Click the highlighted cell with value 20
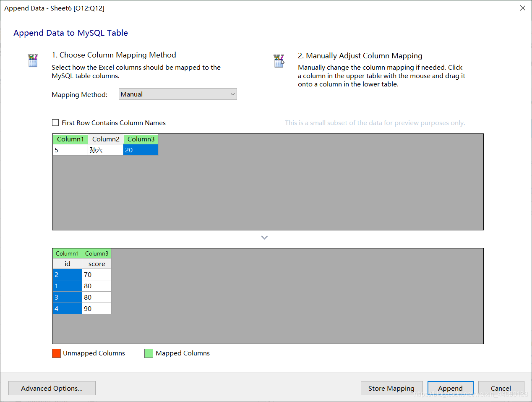Image resolution: width=532 pixels, height=402 pixels. 141,150
